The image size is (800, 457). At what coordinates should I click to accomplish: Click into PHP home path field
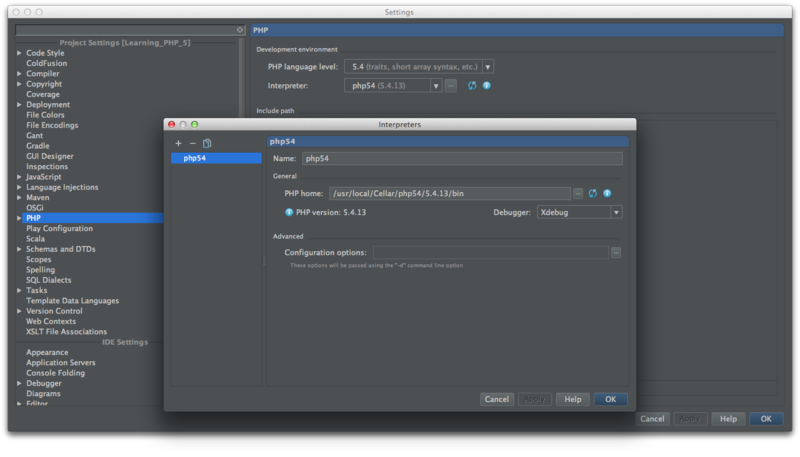[x=449, y=193]
